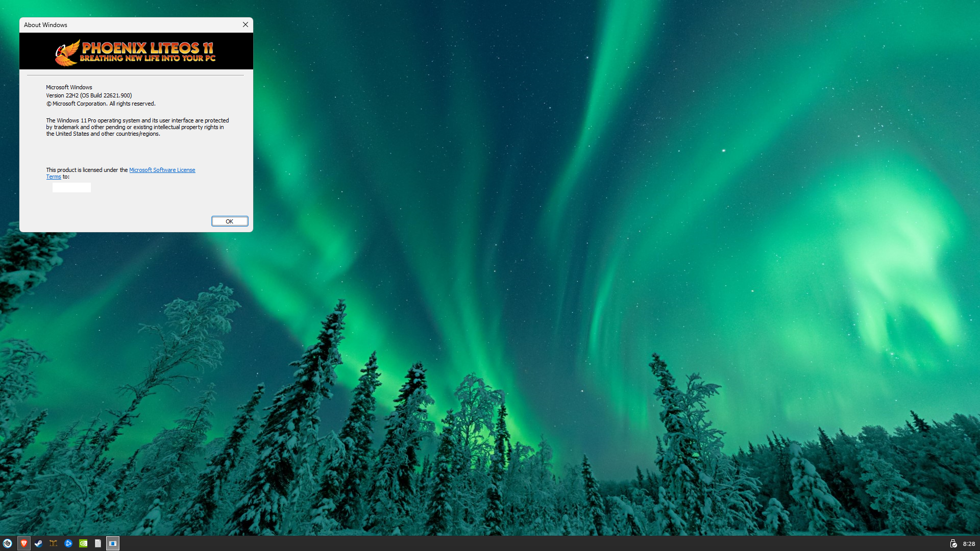Open the NVIDIA taskbar icon

(x=83, y=543)
